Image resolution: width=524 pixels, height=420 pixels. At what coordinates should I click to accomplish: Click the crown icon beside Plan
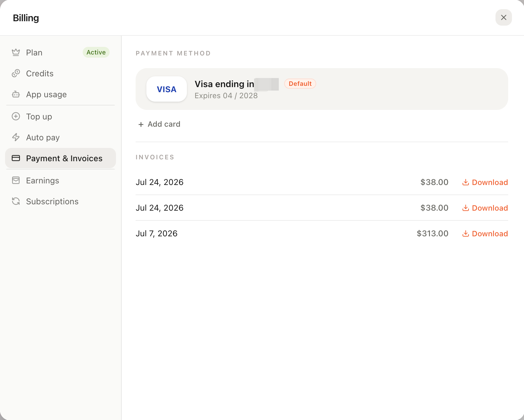click(16, 53)
